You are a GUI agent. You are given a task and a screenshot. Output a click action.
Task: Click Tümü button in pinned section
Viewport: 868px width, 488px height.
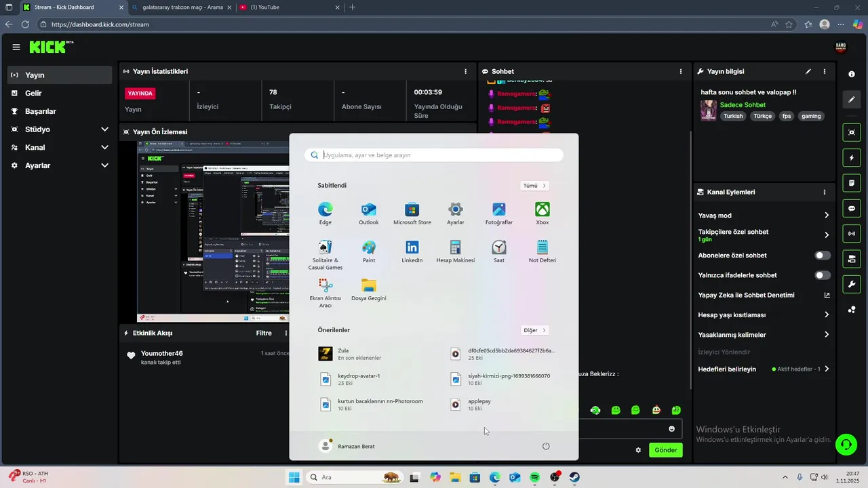point(534,186)
